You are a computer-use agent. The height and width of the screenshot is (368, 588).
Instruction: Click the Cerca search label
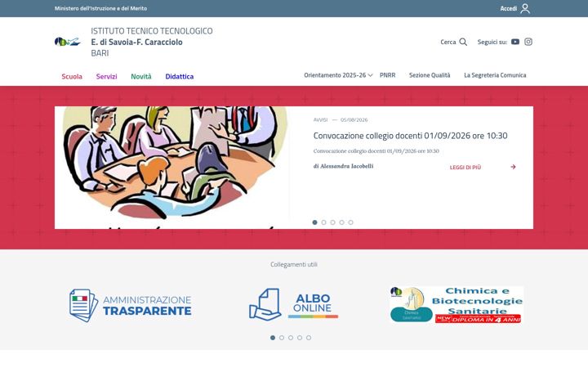tap(448, 42)
